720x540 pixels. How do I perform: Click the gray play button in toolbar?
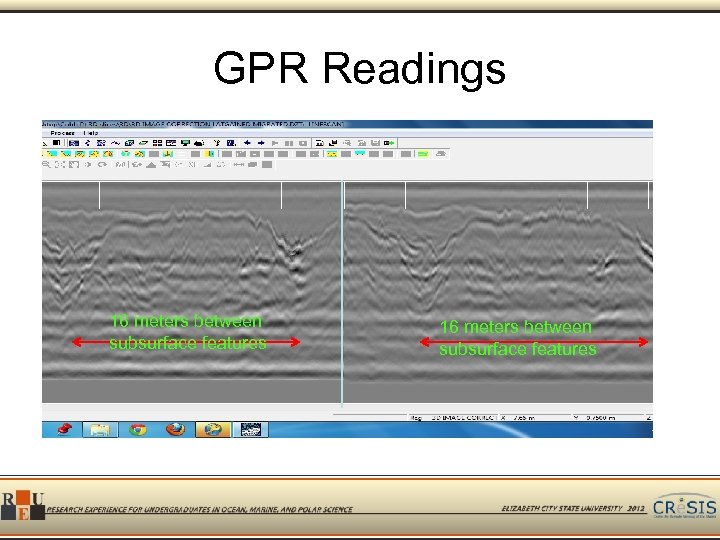coord(275,143)
